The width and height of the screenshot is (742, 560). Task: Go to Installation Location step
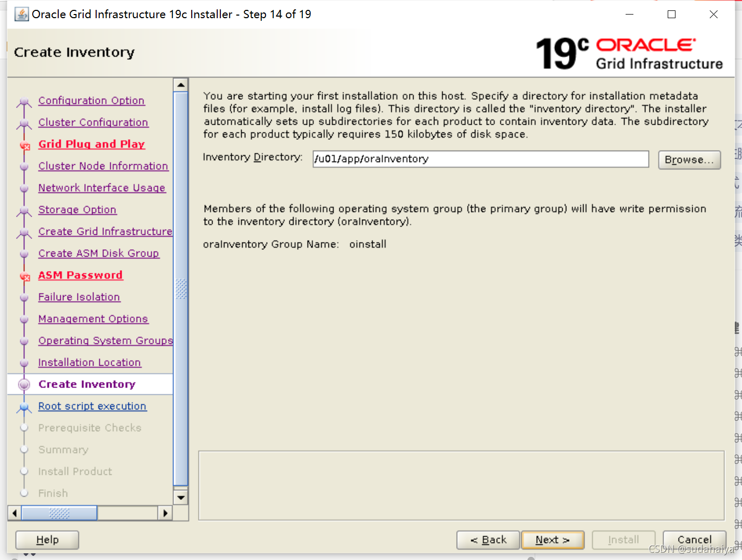(89, 362)
